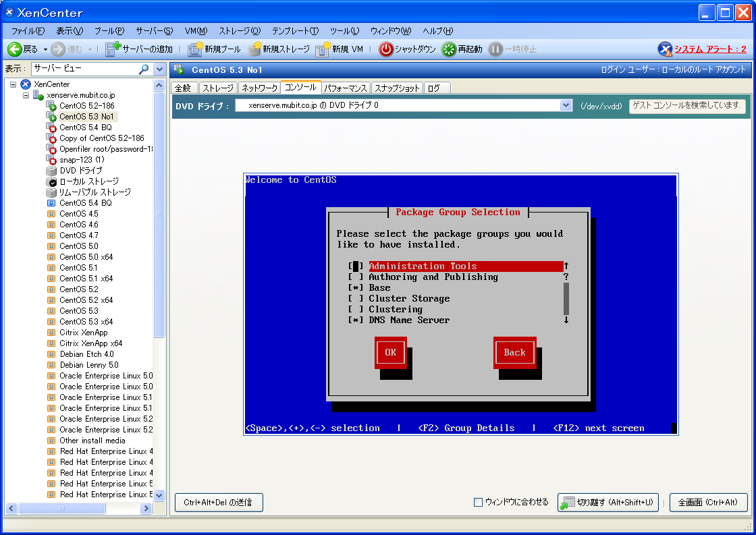Screen dimensions: 756x535
Task: Click the package list scrollbar down arrow
Action: pyautogui.click(x=566, y=320)
